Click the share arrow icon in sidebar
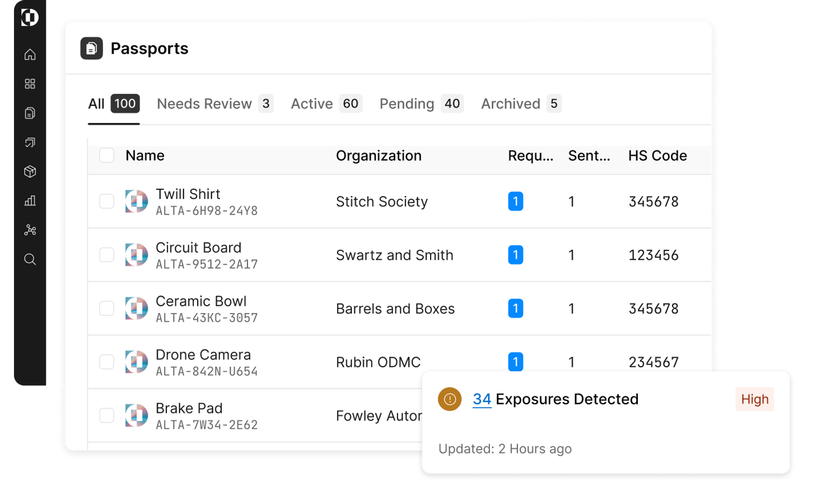Image resolution: width=840 pixels, height=504 pixels. pos(30,142)
